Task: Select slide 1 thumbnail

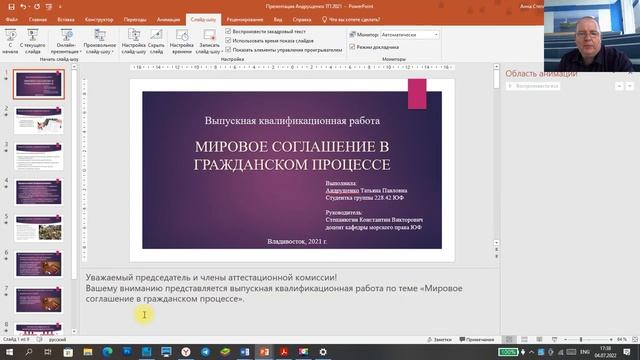Action: [x=39, y=84]
